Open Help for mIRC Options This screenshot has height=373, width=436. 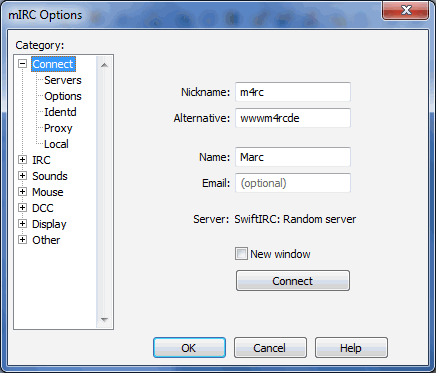coord(351,348)
